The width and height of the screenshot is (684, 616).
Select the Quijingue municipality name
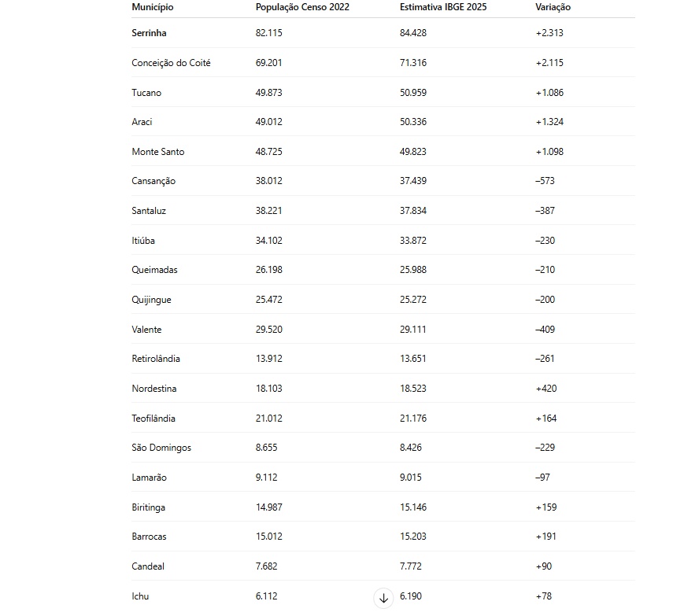(x=151, y=300)
